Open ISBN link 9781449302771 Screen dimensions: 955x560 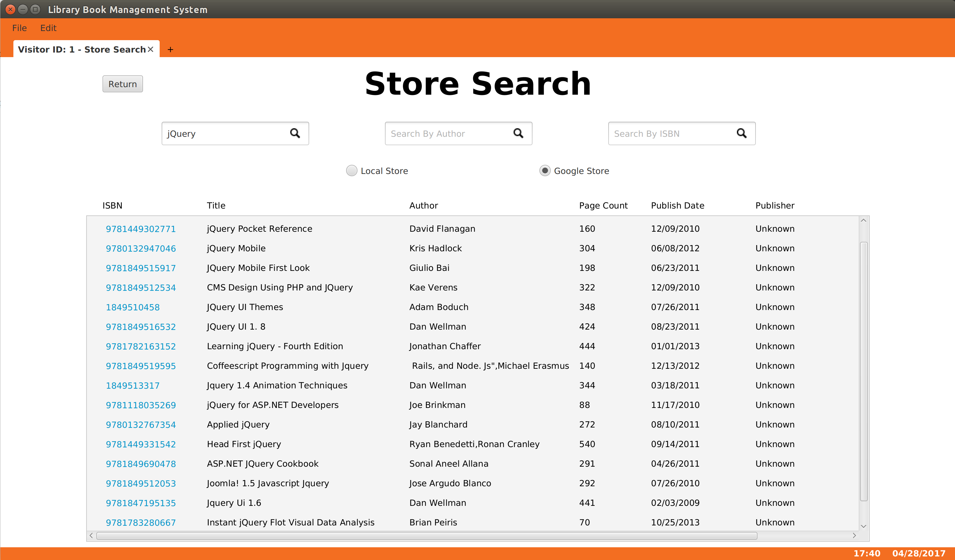(x=141, y=229)
